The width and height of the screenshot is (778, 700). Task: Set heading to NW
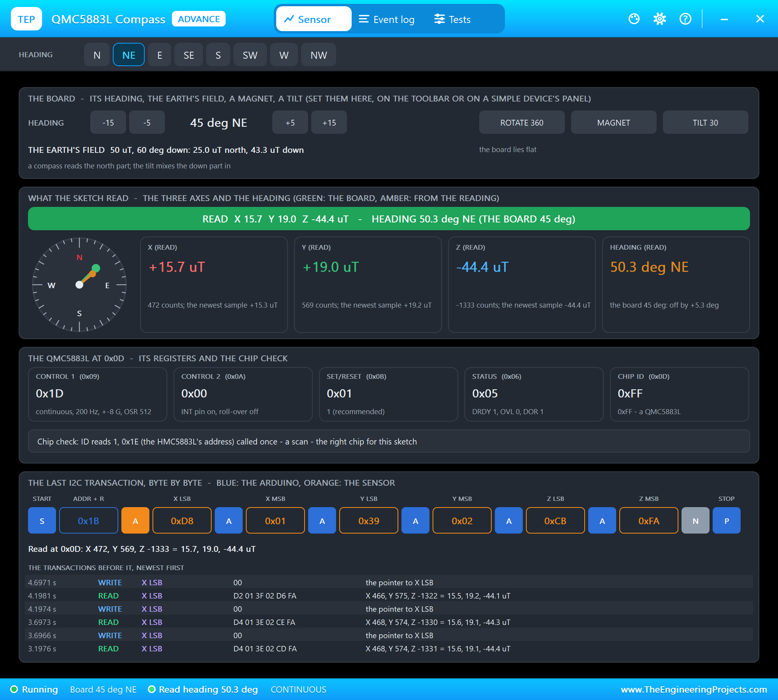coord(319,55)
